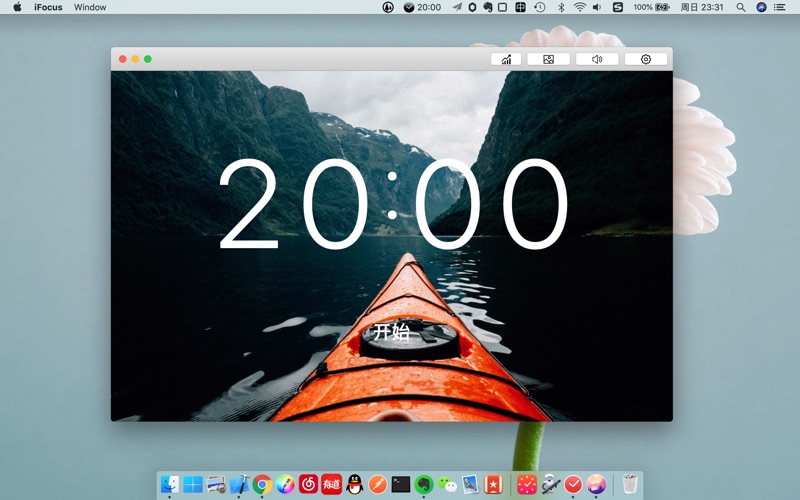Viewport: 800px width, 500px height.
Task: Maximize the iFocus window with green button
Action: (147, 59)
